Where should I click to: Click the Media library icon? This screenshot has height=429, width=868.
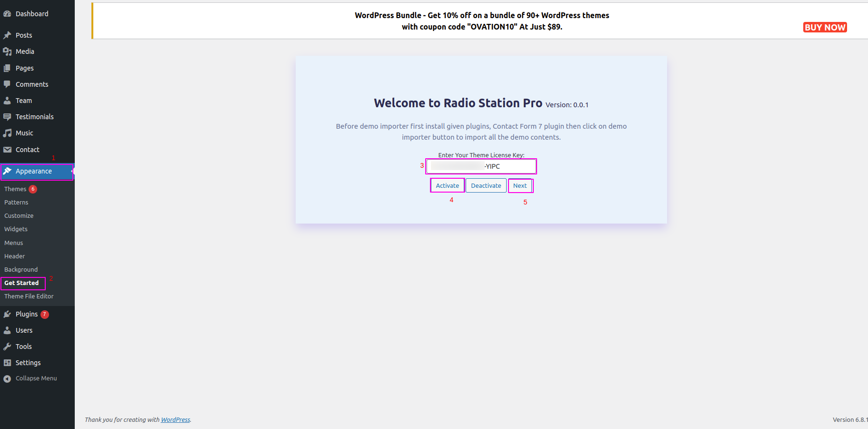point(7,51)
